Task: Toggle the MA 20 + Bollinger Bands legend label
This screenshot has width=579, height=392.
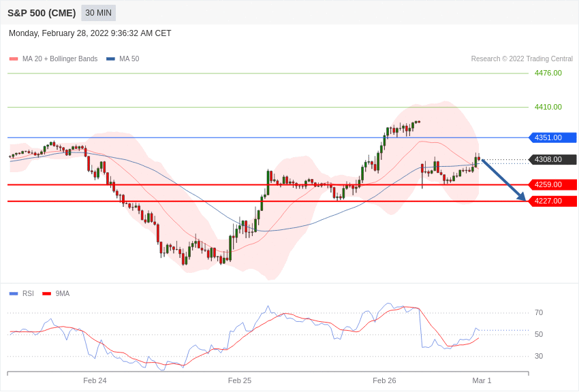Action: [x=60, y=59]
